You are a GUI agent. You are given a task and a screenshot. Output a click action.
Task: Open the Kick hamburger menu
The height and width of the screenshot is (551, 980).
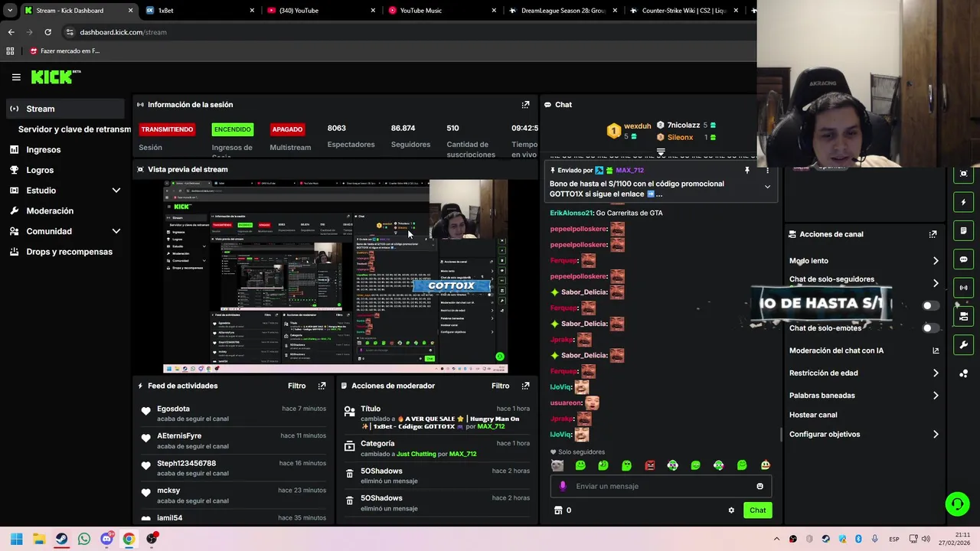[16, 77]
